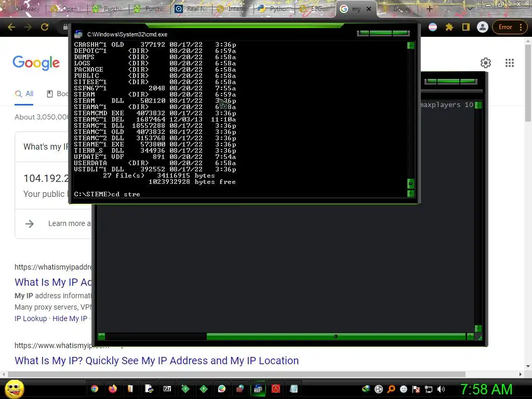Switch to the E2Gua browser tab
Screen dimensions: 532x399
click(x=315, y=9)
